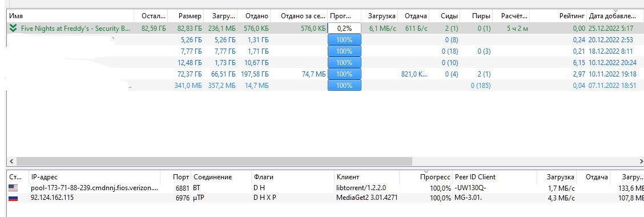The height and width of the screenshot is (217, 644).
Task: Click the left scrollbar arrow
Action: (11, 161)
